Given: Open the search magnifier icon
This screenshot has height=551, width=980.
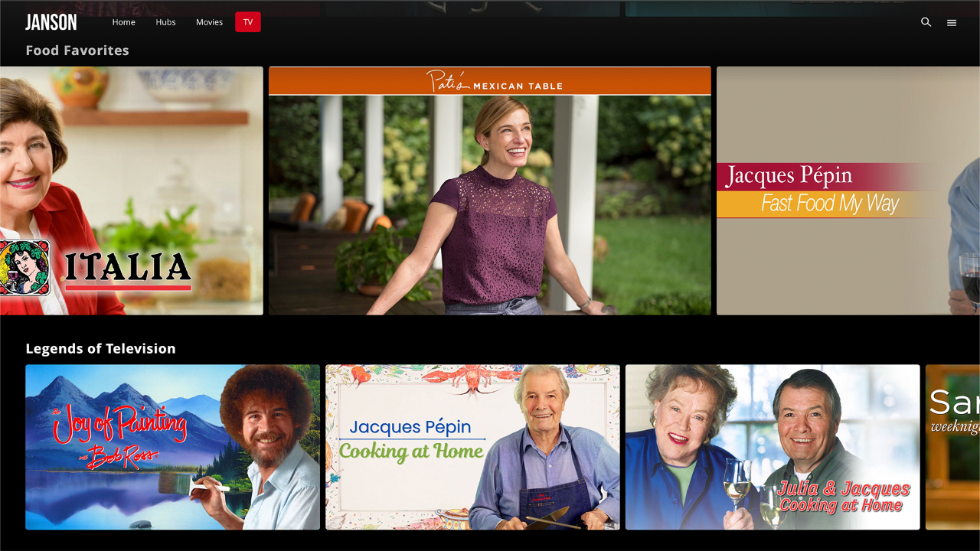Looking at the screenshot, I should pyautogui.click(x=926, y=22).
